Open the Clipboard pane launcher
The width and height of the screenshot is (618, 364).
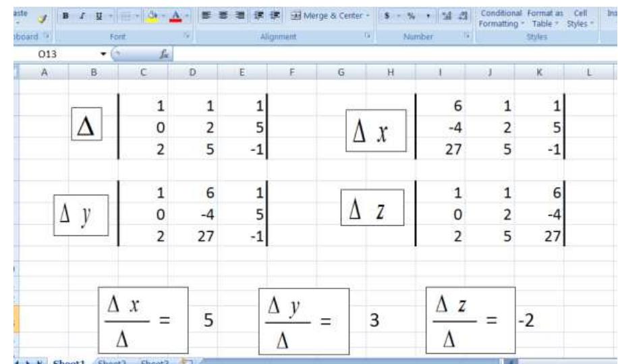[x=47, y=36]
